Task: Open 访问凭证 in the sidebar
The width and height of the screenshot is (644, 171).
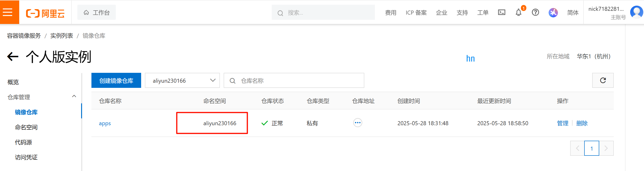Action: [26, 157]
